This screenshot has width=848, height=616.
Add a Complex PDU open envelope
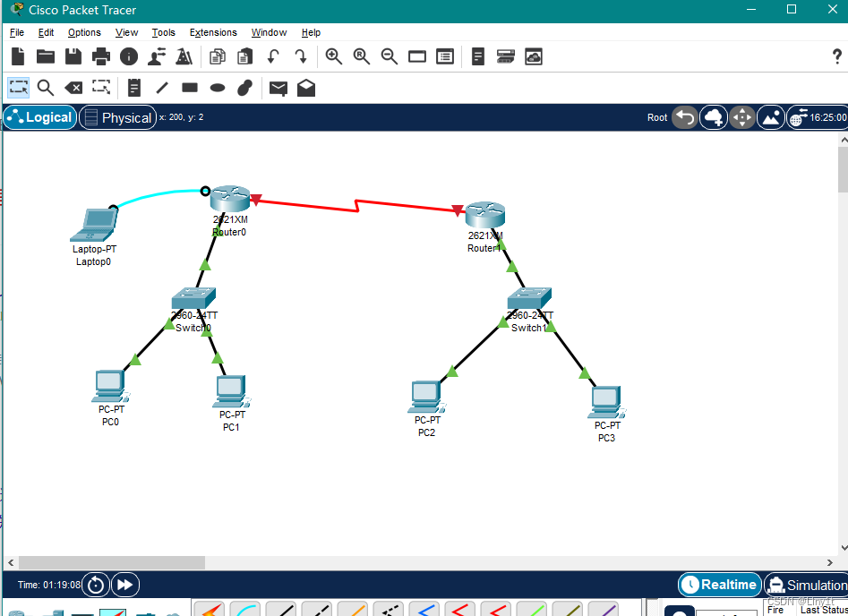pyautogui.click(x=306, y=88)
